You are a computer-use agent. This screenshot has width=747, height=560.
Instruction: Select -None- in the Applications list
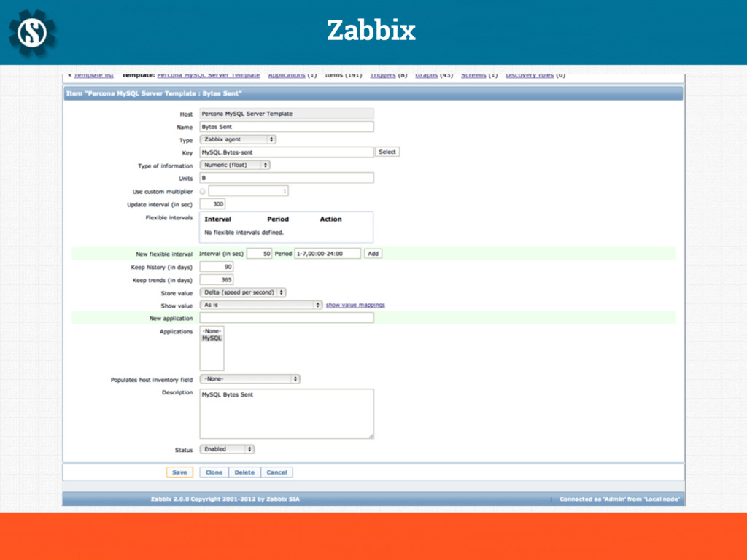[x=212, y=331]
